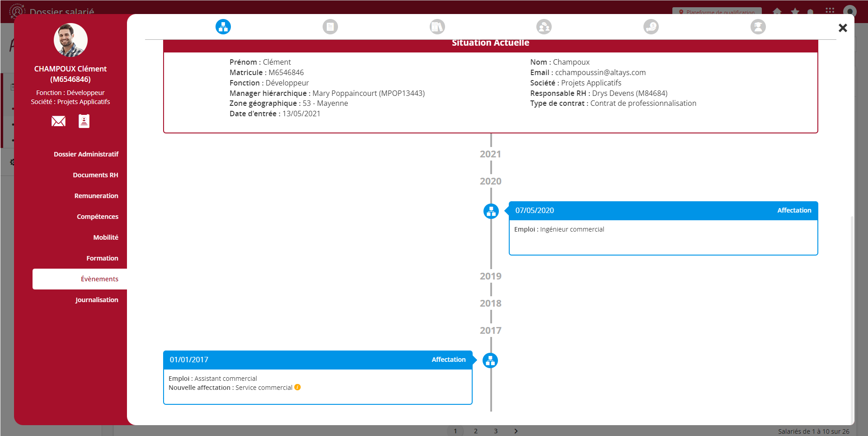
Task: Click the blue organization chart icon in top bar
Action: pos(223,27)
